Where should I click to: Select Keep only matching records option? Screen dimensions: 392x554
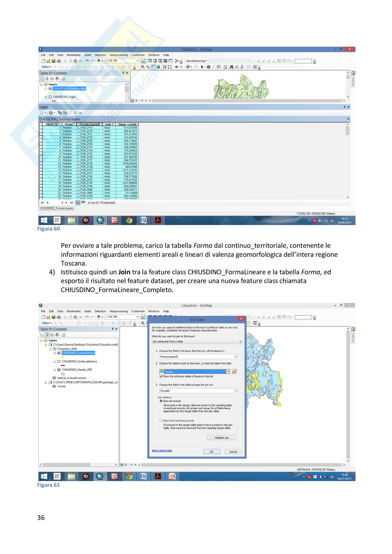[x=161, y=420]
